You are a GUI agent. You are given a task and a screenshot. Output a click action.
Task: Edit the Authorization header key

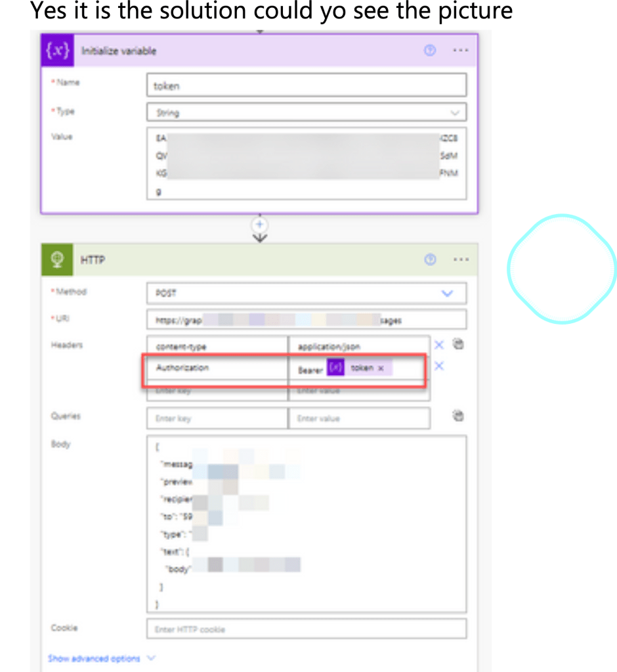[217, 368]
